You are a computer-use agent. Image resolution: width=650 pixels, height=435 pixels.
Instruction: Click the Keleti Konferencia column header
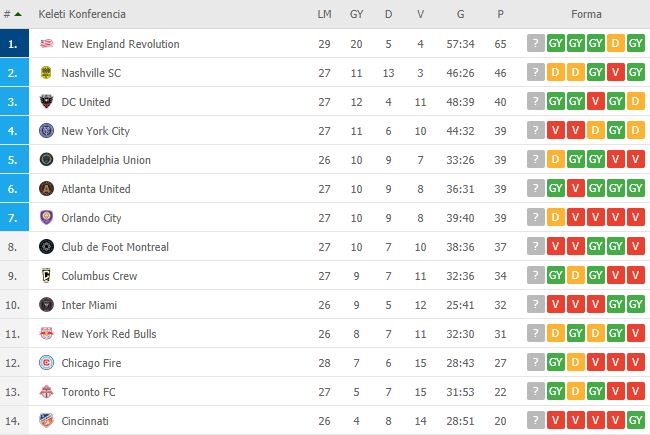(83, 15)
